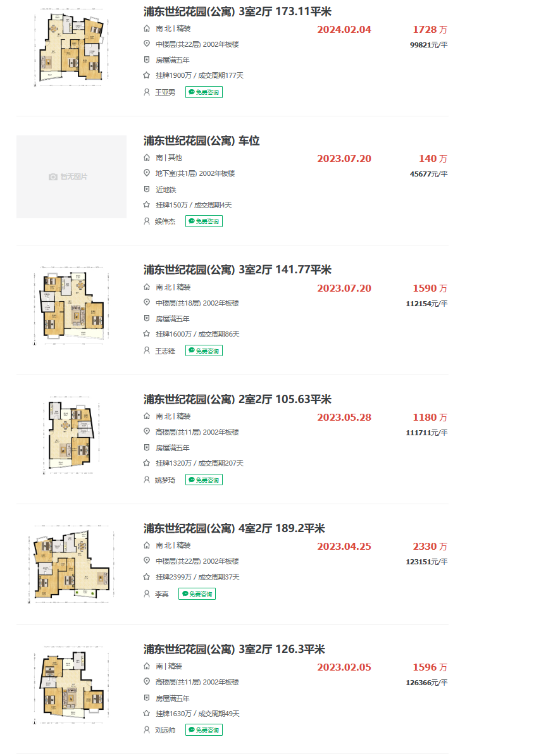Image resolution: width=534 pixels, height=756 pixels.
Task: Click the house icon beside 南北|精装 on first listing
Action: [147, 28]
